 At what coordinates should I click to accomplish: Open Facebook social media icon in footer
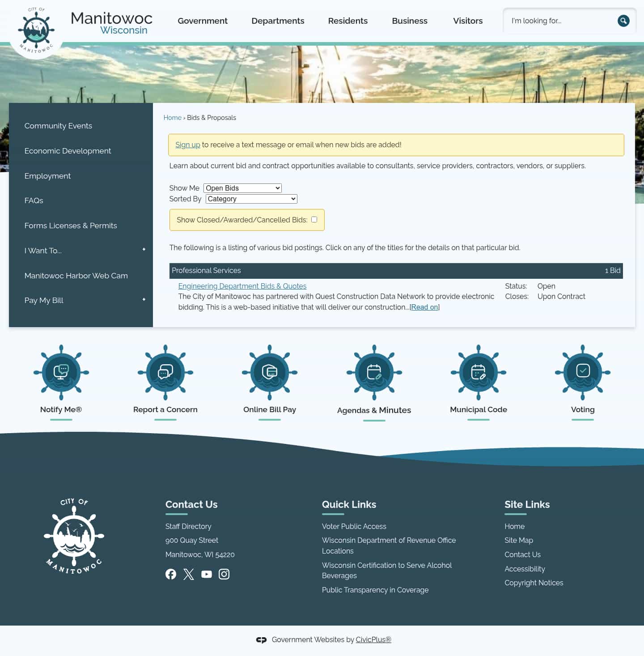pos(171,574)
